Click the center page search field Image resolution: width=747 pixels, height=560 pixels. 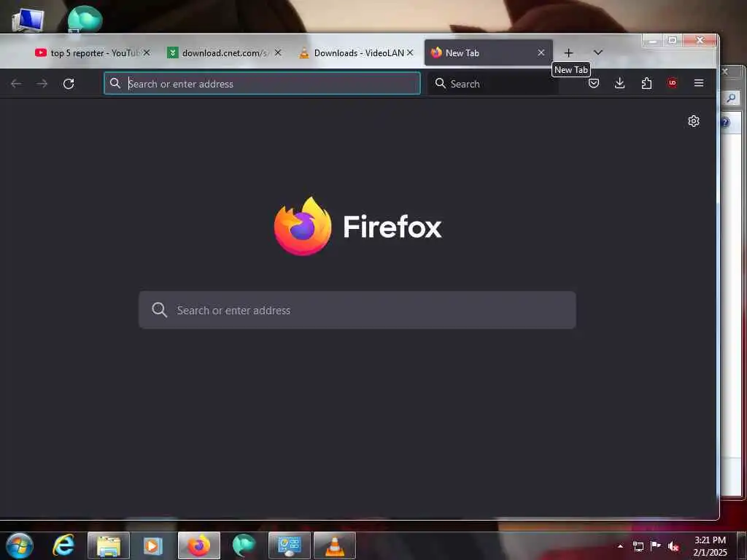[357, 310]
